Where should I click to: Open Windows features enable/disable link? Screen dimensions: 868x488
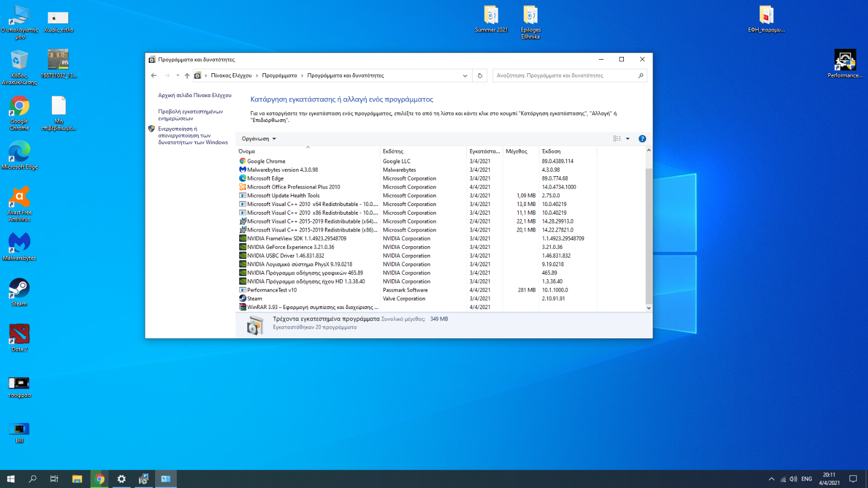pyautogui.click(x=193, y=136)
